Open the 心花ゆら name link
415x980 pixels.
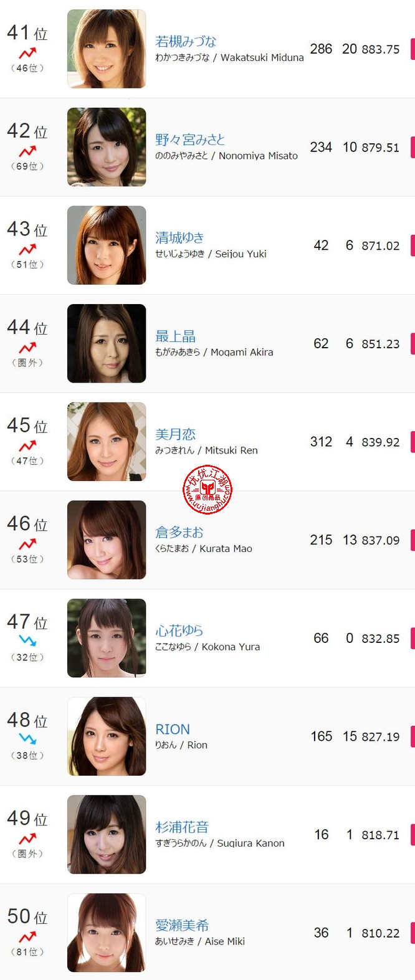click(x=179, y=630)
